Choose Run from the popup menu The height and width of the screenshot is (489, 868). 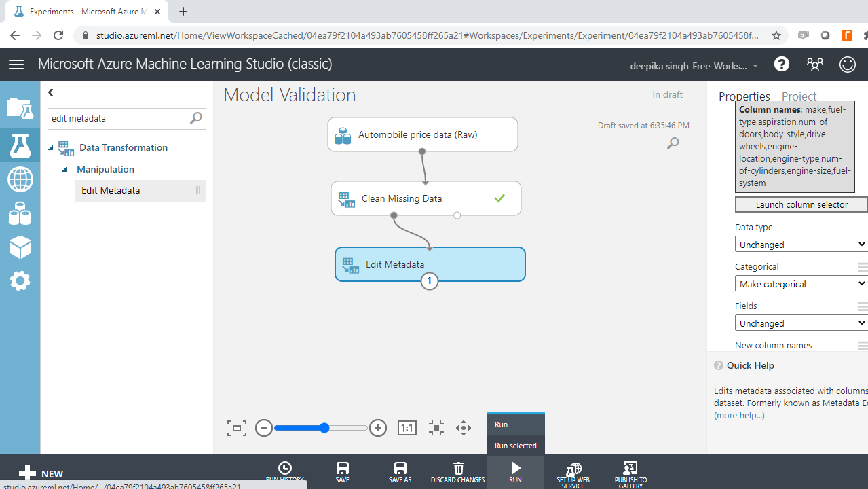point(516,424)
